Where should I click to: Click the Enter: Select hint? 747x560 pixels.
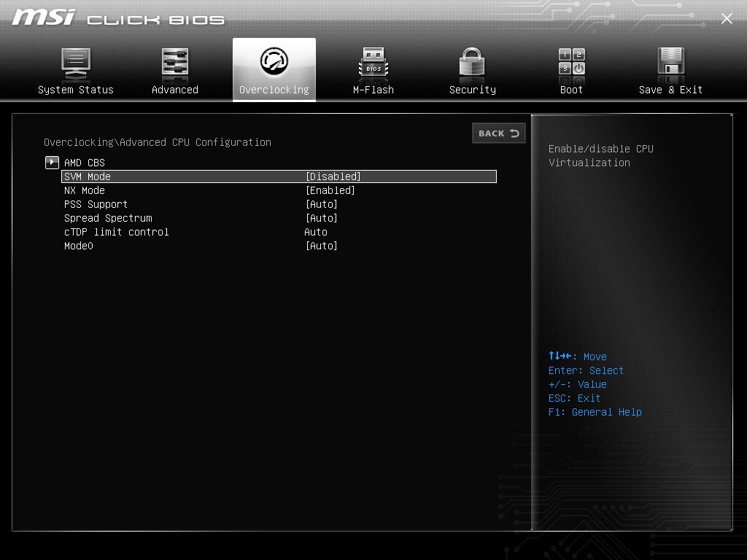coord(586,370)
